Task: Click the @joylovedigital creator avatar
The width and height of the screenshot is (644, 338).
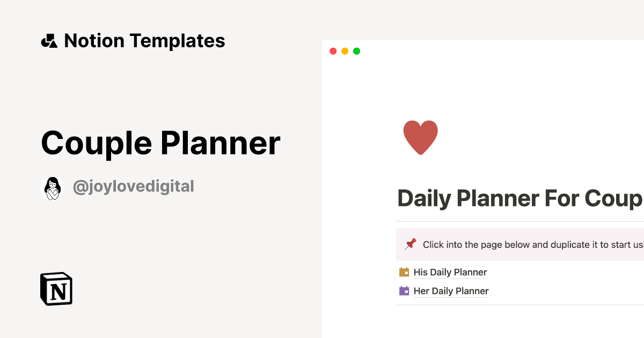Action: pos(52,188)
